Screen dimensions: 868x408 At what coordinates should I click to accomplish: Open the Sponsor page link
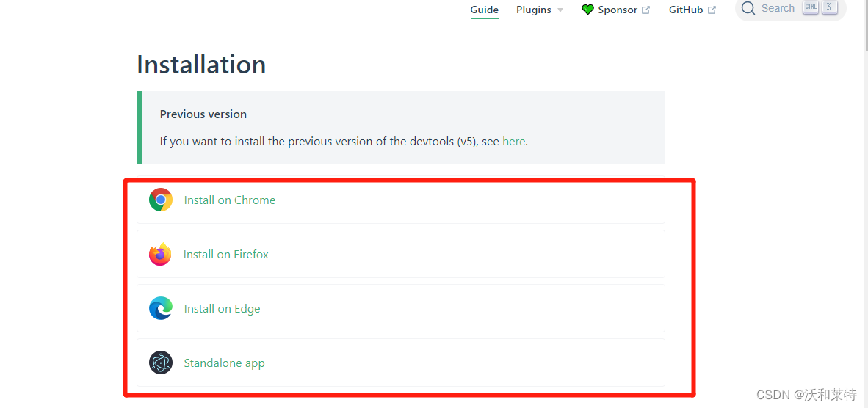pyautogui.click(x=618, y=10)
